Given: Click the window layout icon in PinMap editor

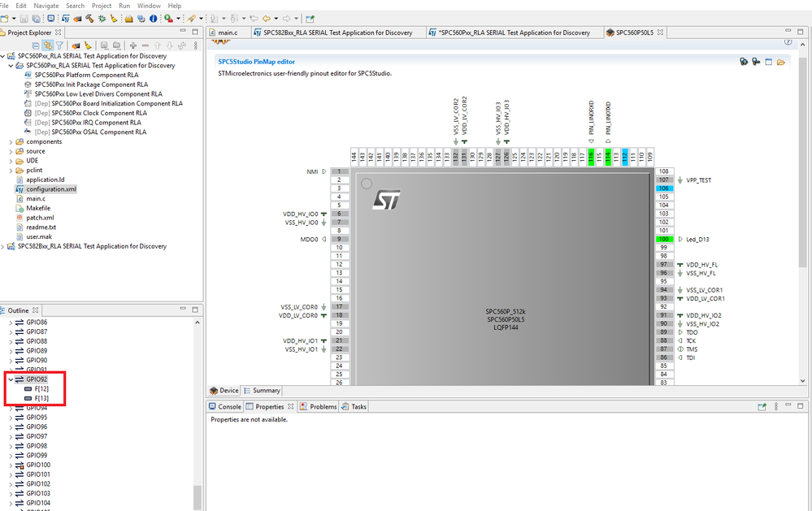Looking at the screenshot, I should coord(768,62).
